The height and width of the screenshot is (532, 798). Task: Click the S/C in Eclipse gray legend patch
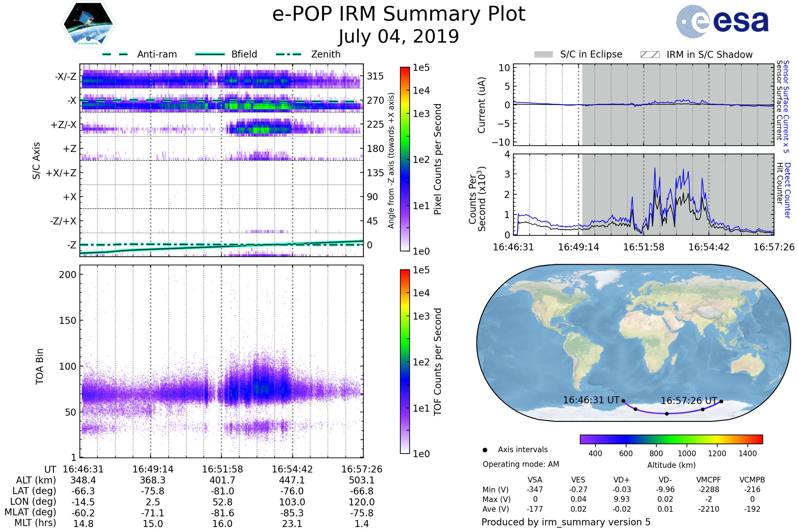543,55
